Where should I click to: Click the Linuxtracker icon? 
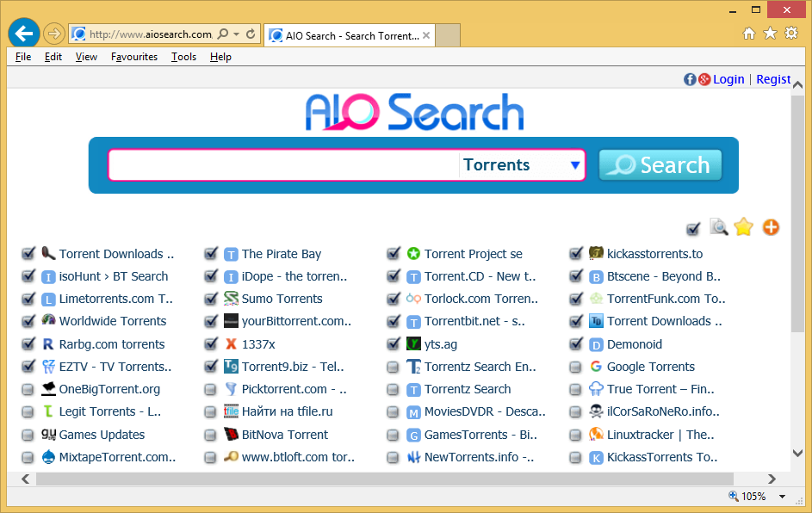596,434
